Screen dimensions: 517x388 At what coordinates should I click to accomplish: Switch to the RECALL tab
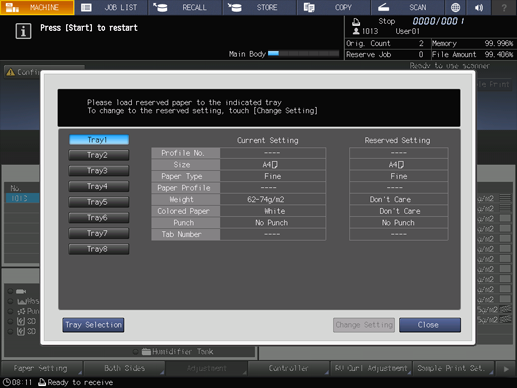[185, 7]
